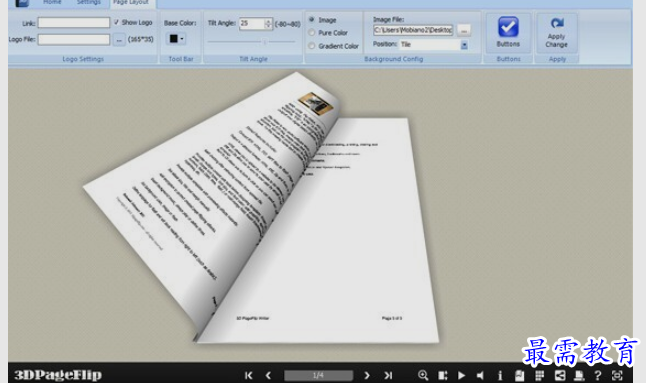Open help question mark icon
The height and width of the screenshot is (383, 646).
tap(598, 375)
